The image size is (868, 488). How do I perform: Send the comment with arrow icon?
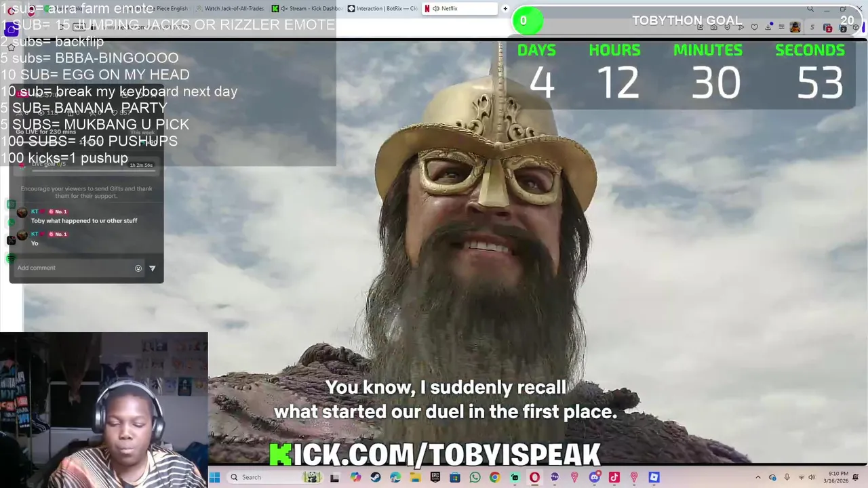[152, 268]
